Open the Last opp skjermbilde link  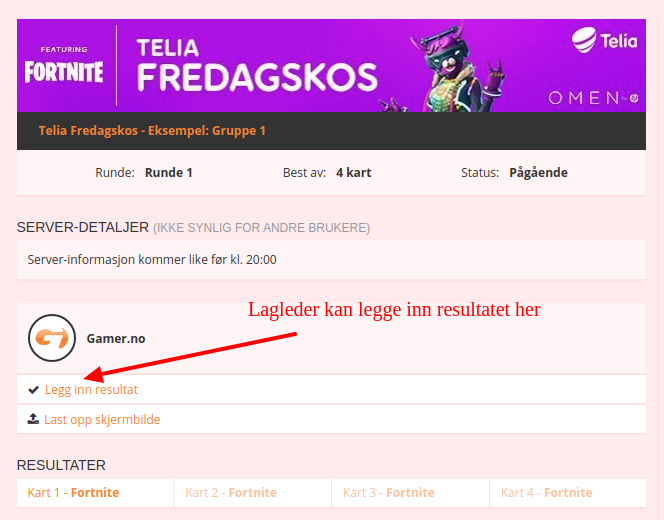102,419
